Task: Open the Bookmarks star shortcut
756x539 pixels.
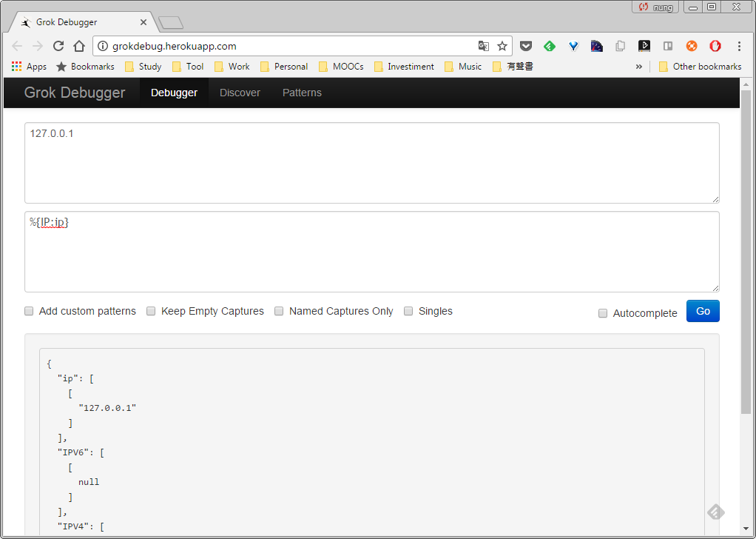Action: 85,67
